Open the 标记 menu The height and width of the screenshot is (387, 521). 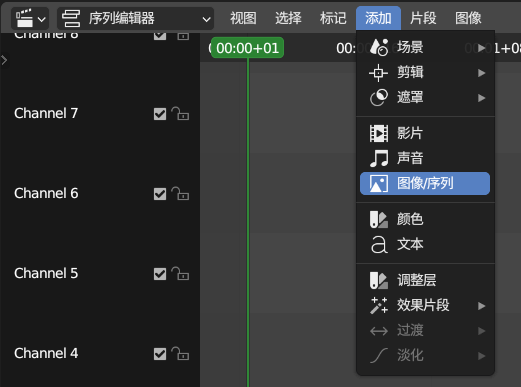click(x=333, y=18)
